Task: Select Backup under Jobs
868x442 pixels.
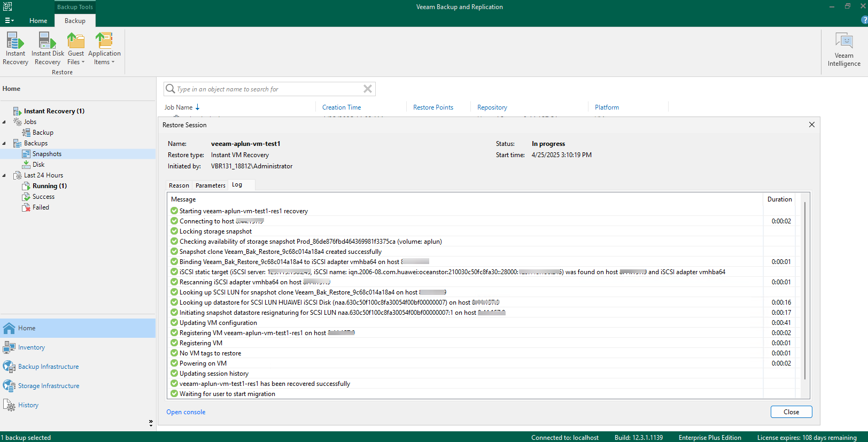Action: click(x=43, y=133)
